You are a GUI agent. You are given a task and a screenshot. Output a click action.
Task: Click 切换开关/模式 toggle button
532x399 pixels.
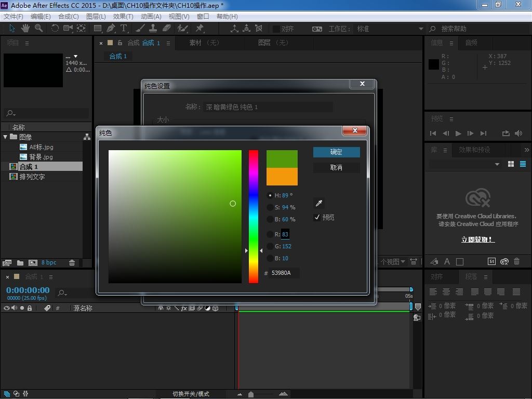pyautogui.click(x=191, y=394)
